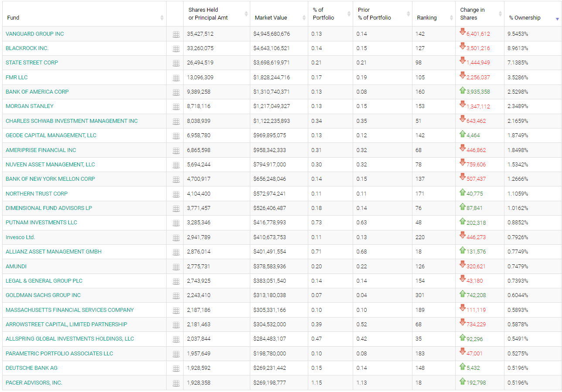This screenshot has height=392, width=562.
Task: Open grid icon in Vanguard Group row
Action: tap(176, 34)
